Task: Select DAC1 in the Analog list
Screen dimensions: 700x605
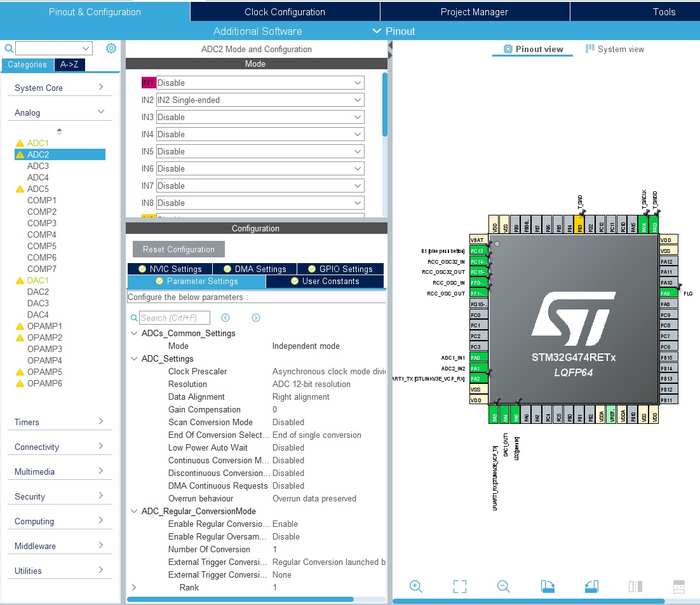Action: (38, 280)
